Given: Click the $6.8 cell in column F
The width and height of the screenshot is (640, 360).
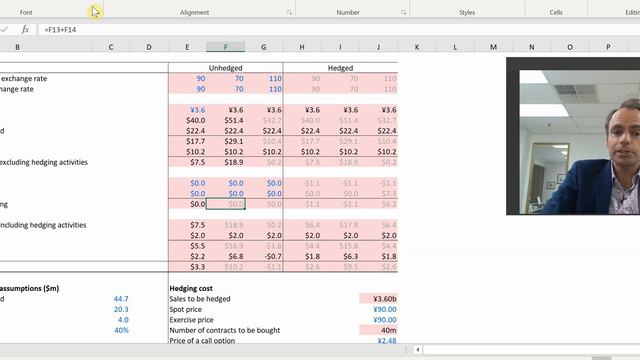Looking at the screenshot, I should pos(226,256).
